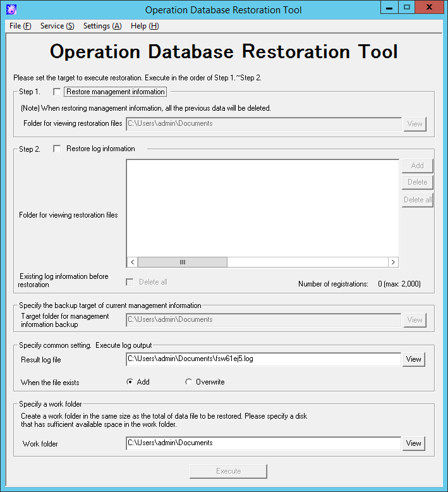Click the Result log file path field
This screenshot has width=448, height=492.
click(x=263, y=359)
